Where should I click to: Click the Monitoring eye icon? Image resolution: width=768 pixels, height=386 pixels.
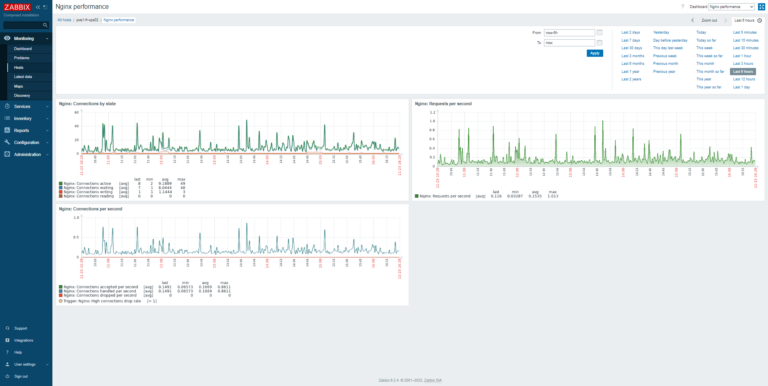click(7, 38)
